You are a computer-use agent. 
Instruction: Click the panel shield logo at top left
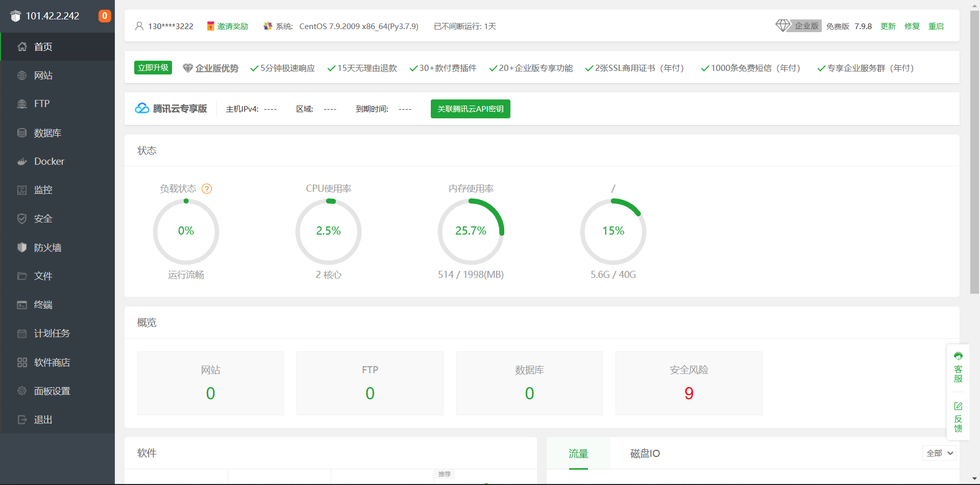(15, 16)
